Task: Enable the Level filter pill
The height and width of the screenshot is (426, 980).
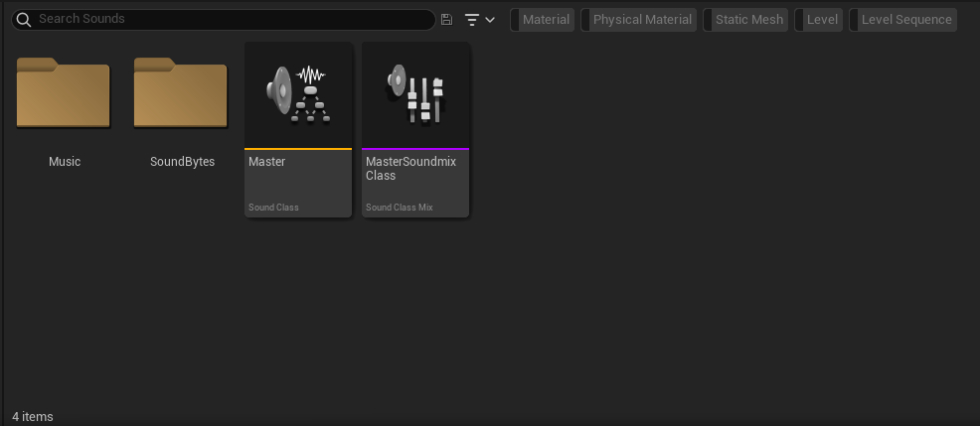Action: [x=821, y=20]
